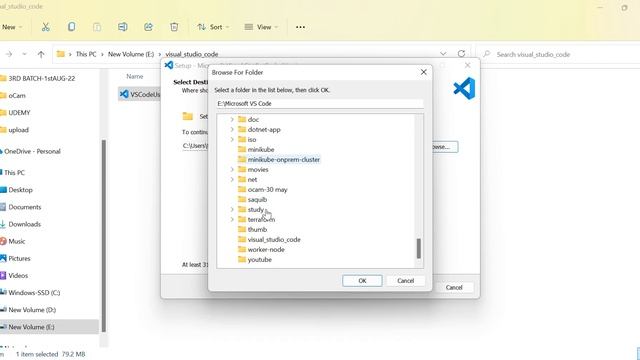
Task: Click the Name column header
Action: pyautogui.click(x=135, y=76)
